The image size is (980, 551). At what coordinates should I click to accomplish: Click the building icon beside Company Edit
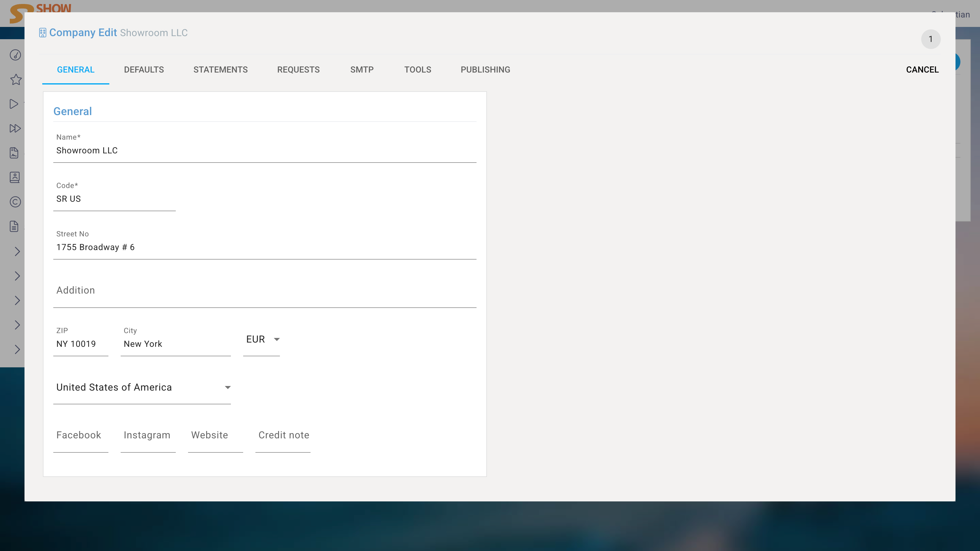(43, 33)
